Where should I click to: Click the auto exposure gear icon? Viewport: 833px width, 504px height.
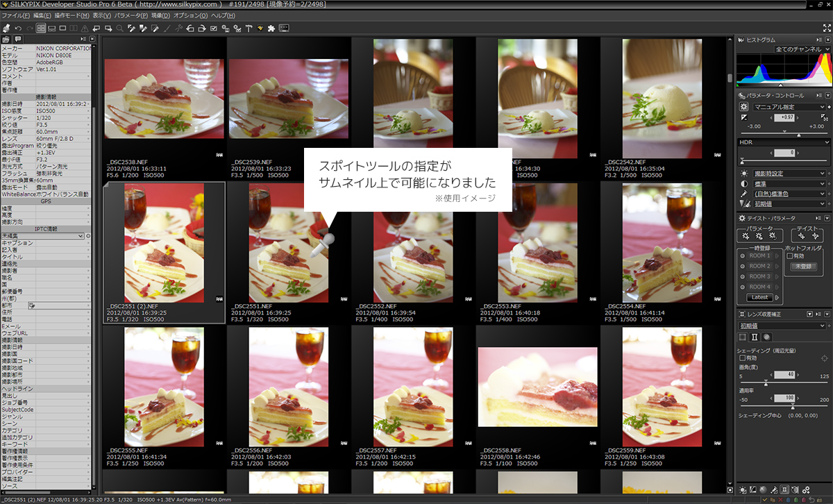(743, 107)
